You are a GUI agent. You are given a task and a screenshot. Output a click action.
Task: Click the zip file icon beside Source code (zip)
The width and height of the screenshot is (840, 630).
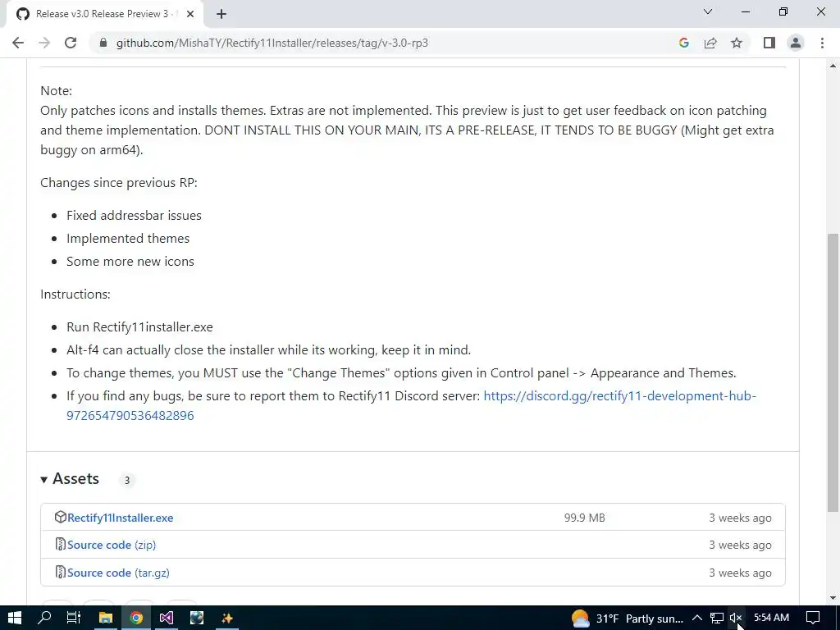click(x=61, y=545)
